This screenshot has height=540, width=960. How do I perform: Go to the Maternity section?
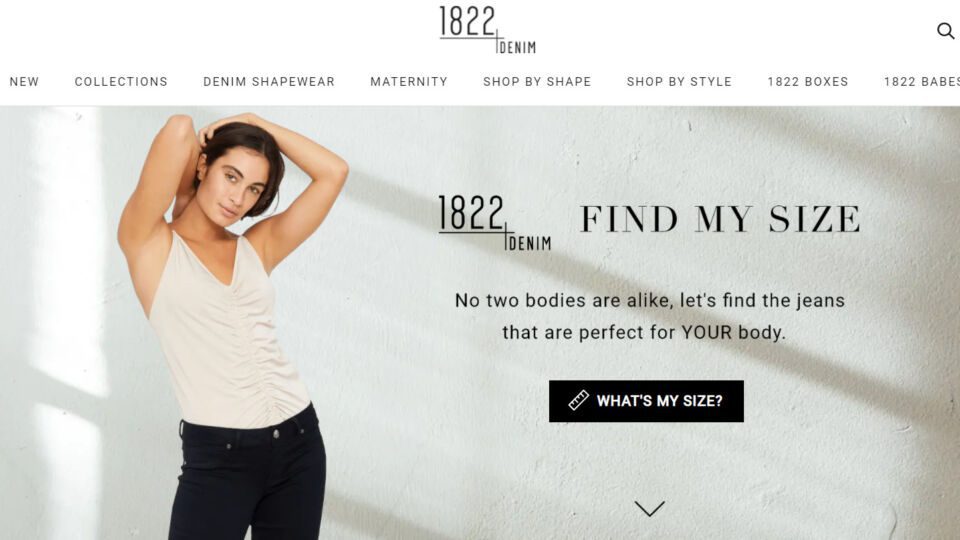(x=409, y=81)
